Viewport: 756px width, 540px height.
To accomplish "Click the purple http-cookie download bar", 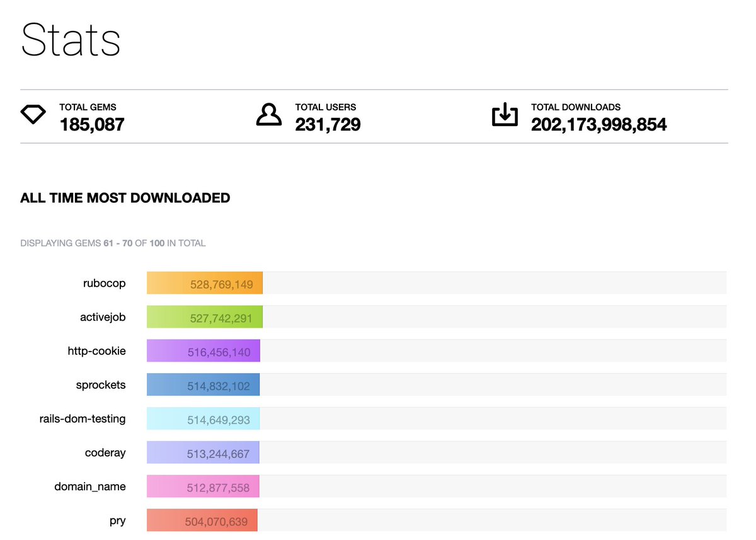I will coord(203,351).
